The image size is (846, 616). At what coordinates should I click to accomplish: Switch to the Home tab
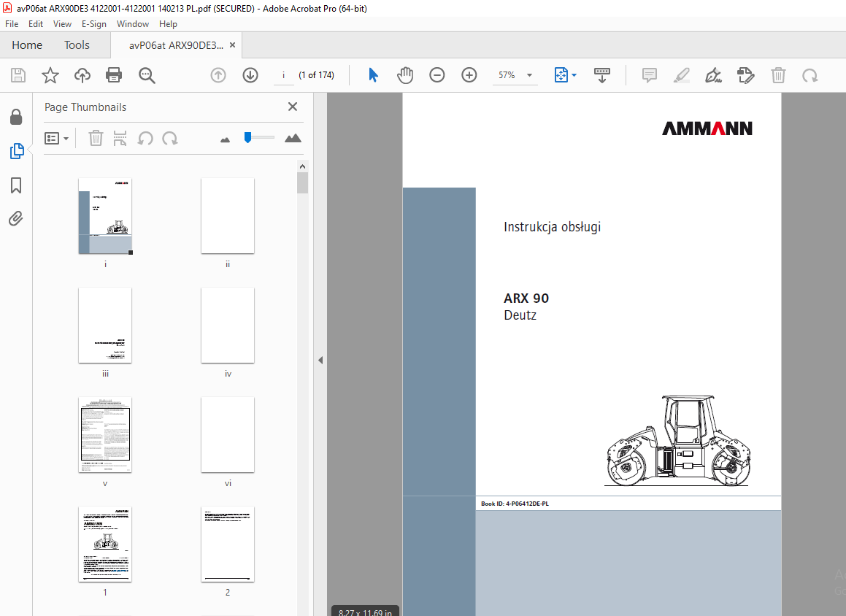27,45
